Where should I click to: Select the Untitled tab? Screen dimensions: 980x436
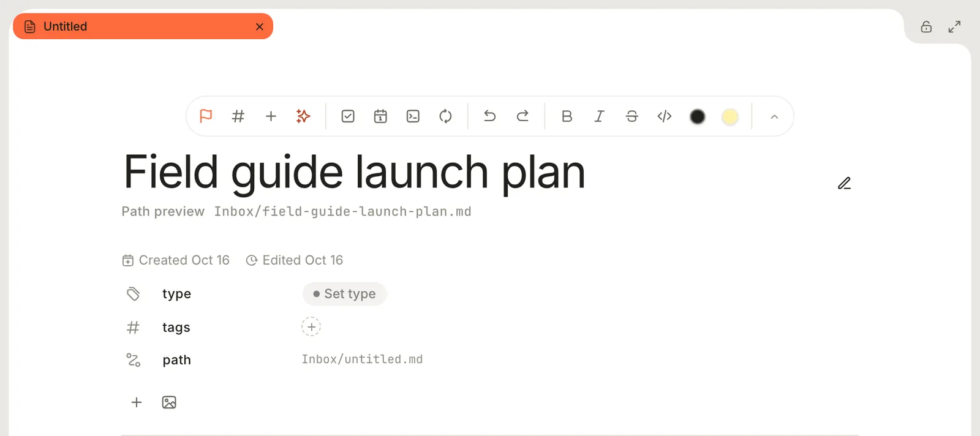click(143, 26)
